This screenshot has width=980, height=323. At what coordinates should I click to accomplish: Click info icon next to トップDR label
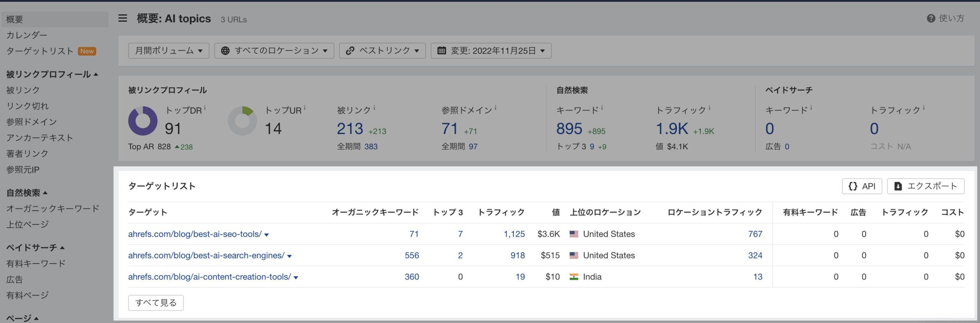pyautogui.click(x=205, y=108)
